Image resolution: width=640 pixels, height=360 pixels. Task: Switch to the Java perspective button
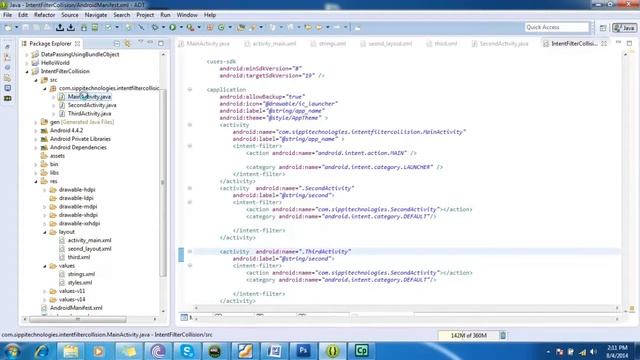coord(624,28)
